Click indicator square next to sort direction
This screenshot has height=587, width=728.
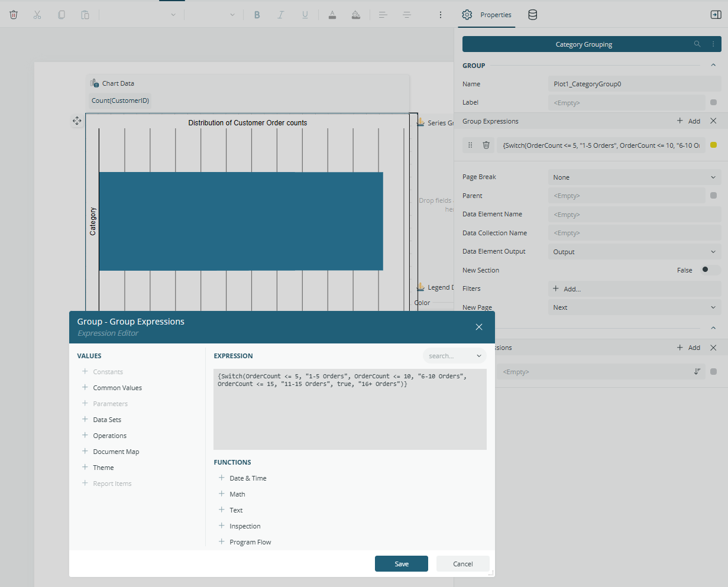point(713,372)
